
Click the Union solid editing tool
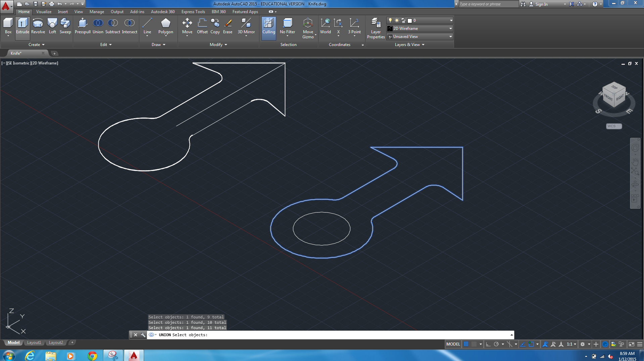98,26
